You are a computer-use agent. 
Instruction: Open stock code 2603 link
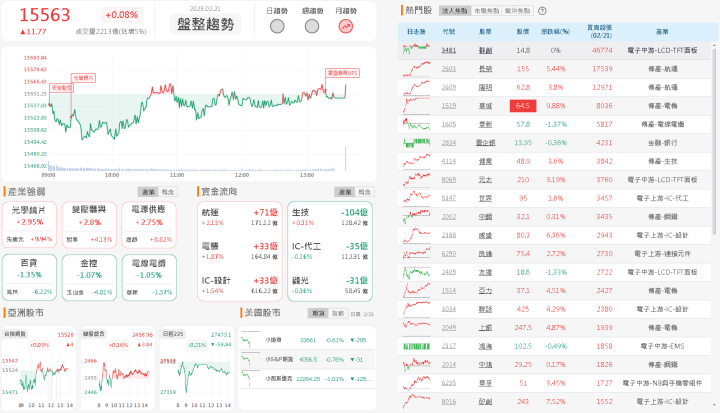coord(449,68)
